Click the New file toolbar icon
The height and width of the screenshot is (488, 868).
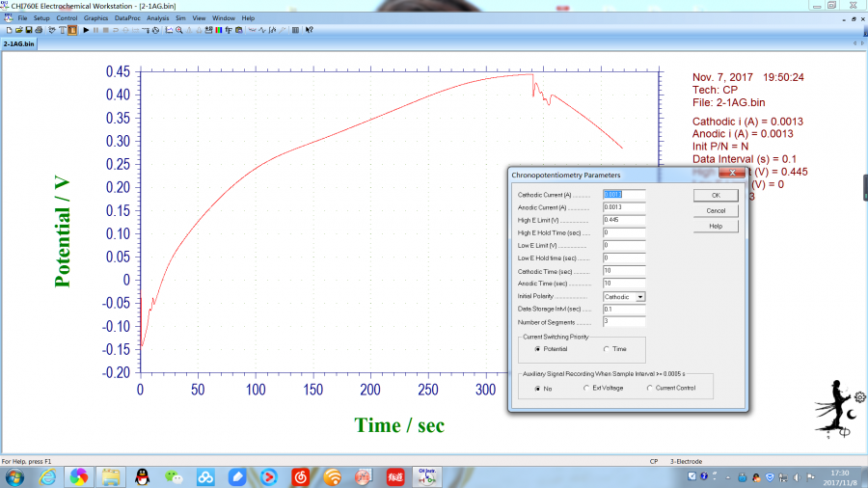point(9,30)
